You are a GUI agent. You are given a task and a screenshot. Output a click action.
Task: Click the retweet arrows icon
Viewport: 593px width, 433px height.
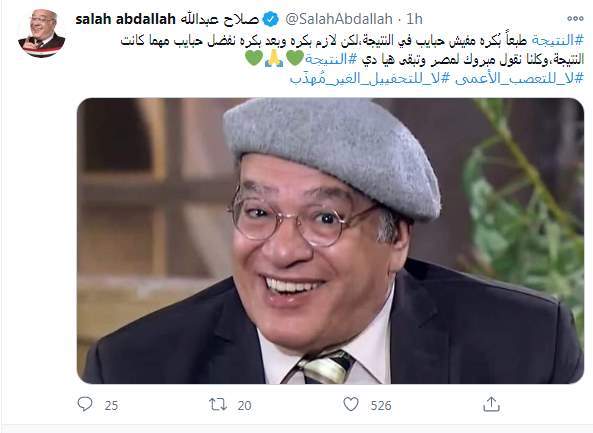point(218,405)
